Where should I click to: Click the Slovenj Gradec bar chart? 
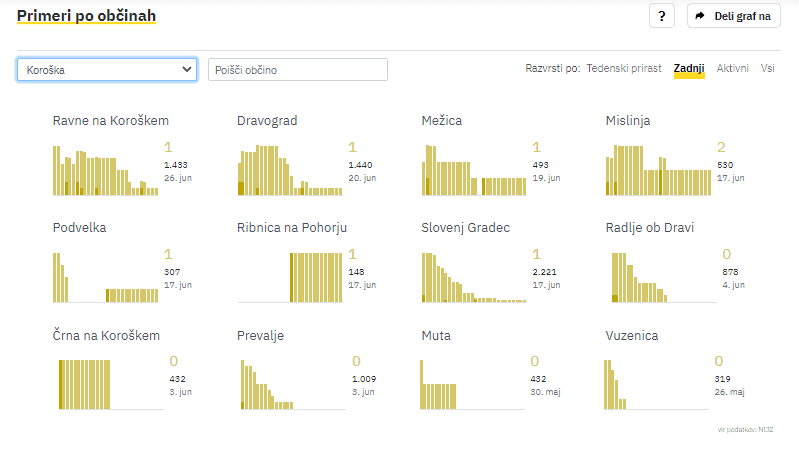pos(475,276)
